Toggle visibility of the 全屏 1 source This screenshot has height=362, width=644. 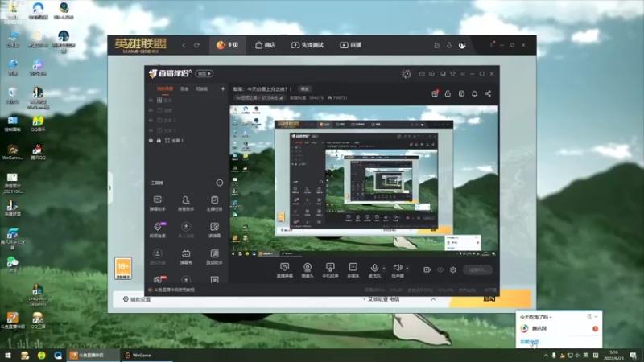tap(151, 140)
